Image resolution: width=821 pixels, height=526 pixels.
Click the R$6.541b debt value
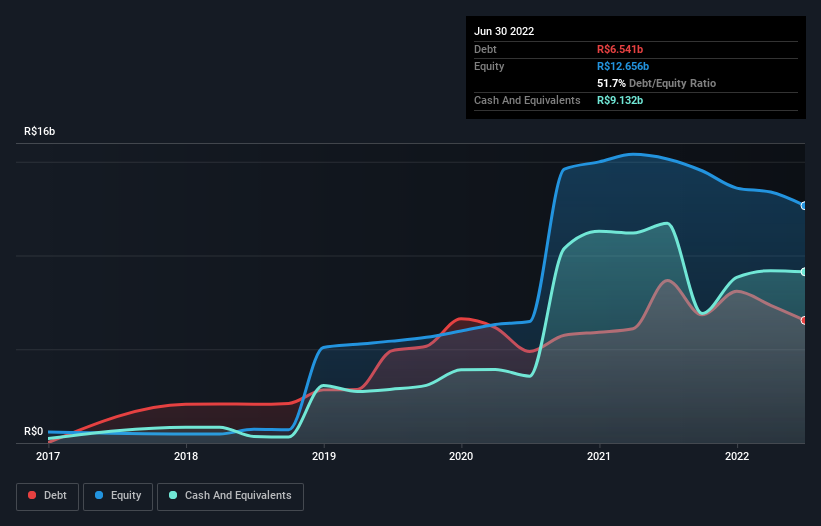tap(620, 49)
